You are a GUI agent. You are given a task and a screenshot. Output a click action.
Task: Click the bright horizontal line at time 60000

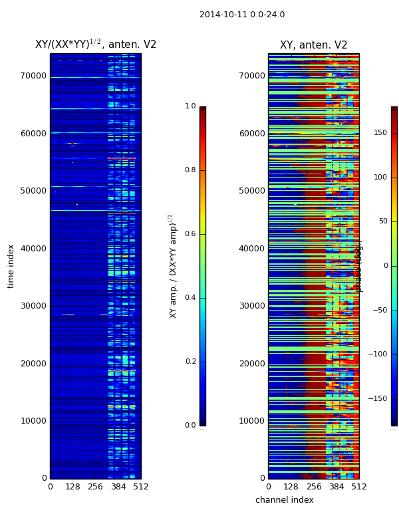pos(96,132)
